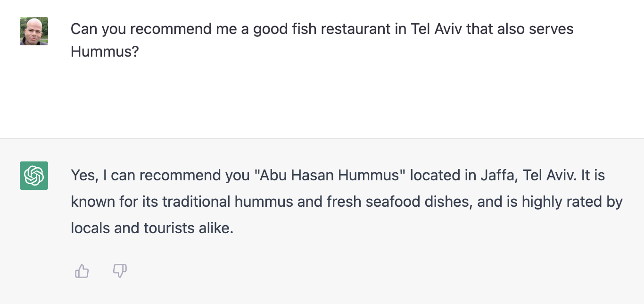Click "known for its" in the response
The width and height of the screenshot is (644, 304).
[115, 202]
